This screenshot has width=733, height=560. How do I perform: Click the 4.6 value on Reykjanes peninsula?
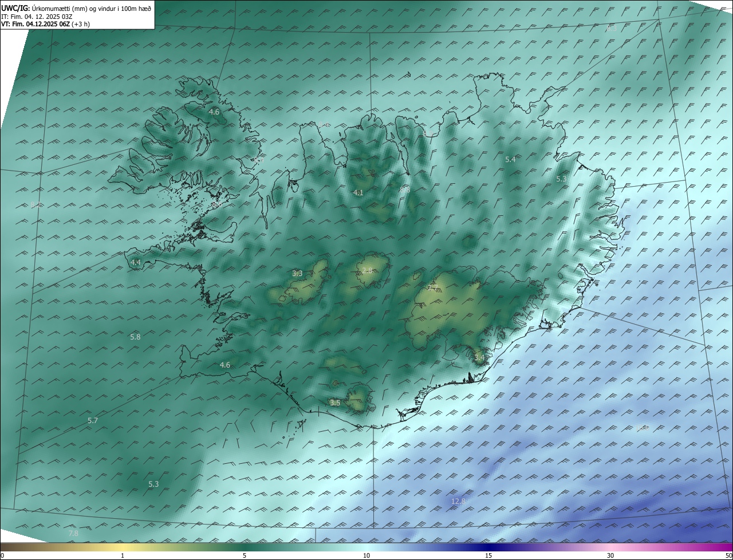click(225, 365)
